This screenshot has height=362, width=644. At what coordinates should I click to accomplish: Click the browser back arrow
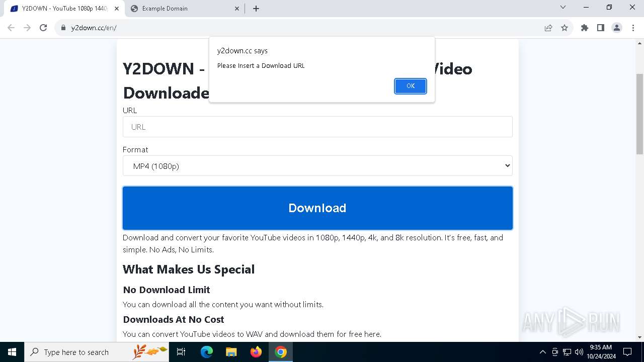tap(11, 28)
